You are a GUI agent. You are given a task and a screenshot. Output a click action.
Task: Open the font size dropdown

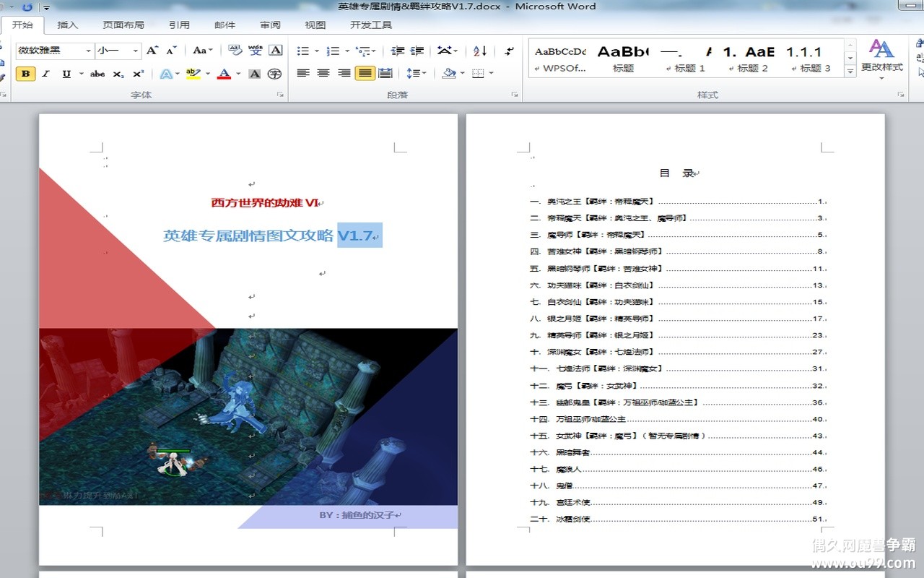136,51
